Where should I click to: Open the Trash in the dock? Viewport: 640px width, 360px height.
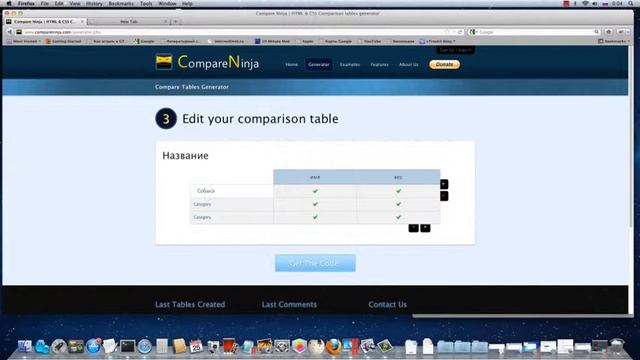[x=617, y=346]
